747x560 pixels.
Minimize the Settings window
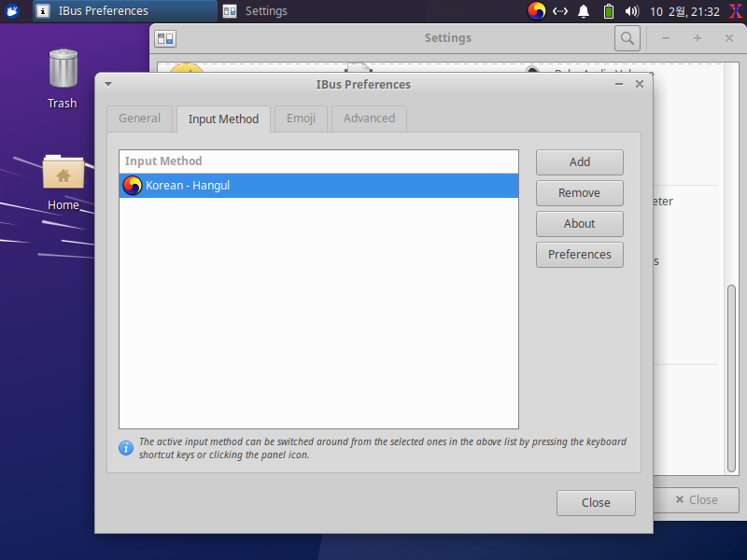tap(666, 38)
